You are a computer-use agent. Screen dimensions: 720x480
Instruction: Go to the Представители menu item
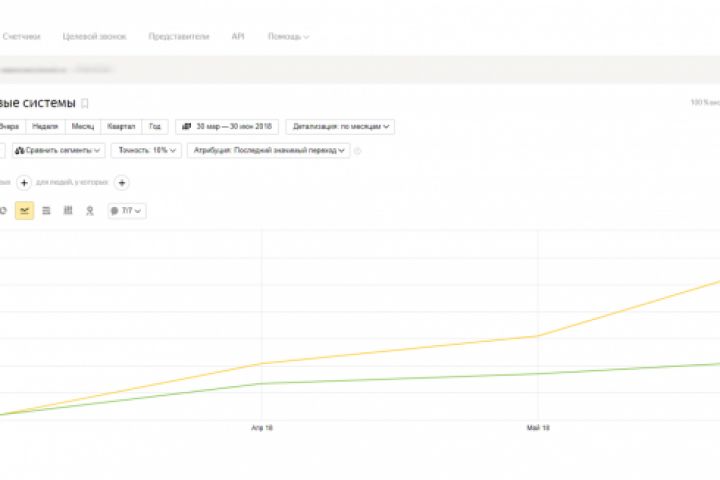179,36
